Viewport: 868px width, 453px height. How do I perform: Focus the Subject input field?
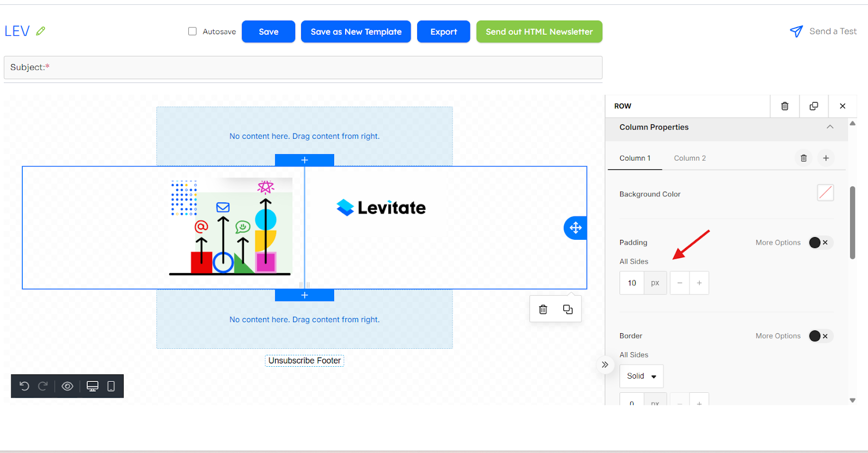(303, 67)
